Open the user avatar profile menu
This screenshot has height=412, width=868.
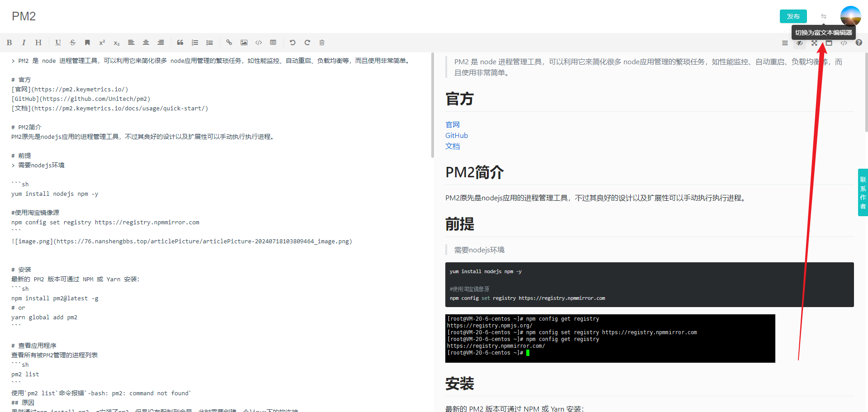pyautogui.click(x=850, y=16)
